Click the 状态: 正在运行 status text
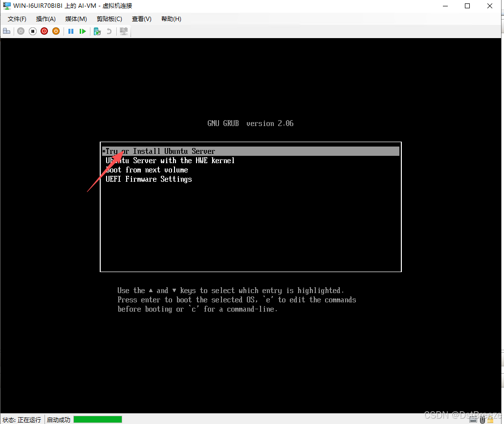 [x=22, y=420]
